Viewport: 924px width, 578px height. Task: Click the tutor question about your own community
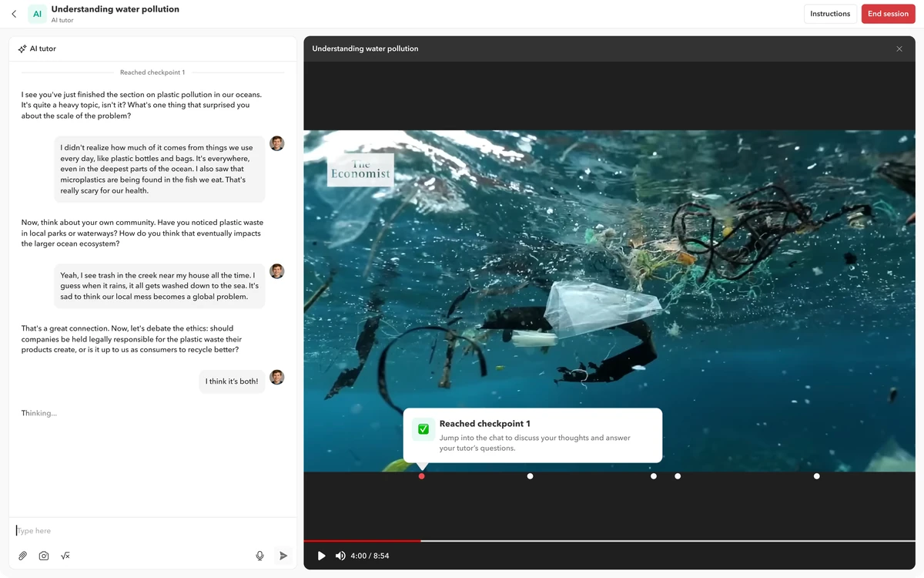[142, 233]
